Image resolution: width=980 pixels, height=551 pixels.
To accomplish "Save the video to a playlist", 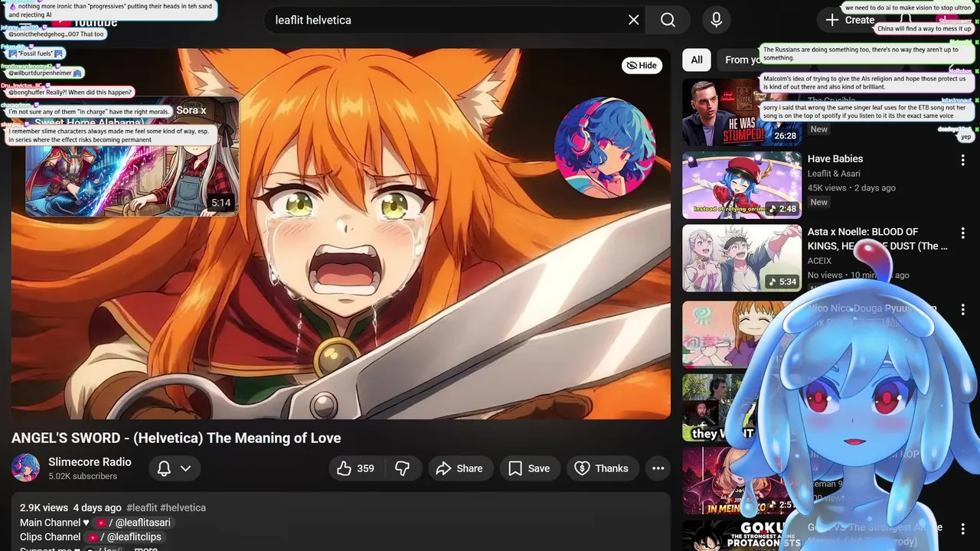I will (529, 468).
